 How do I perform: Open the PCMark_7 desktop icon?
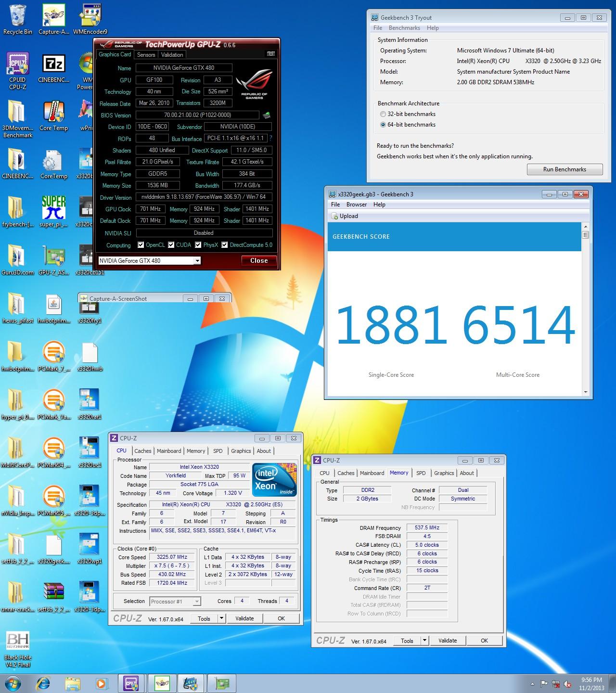[53, 356]
